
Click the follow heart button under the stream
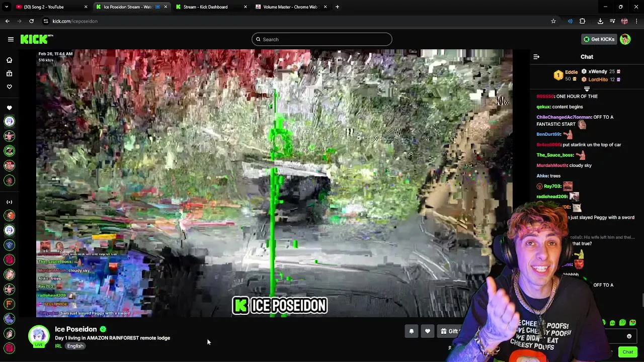point(427,331)
